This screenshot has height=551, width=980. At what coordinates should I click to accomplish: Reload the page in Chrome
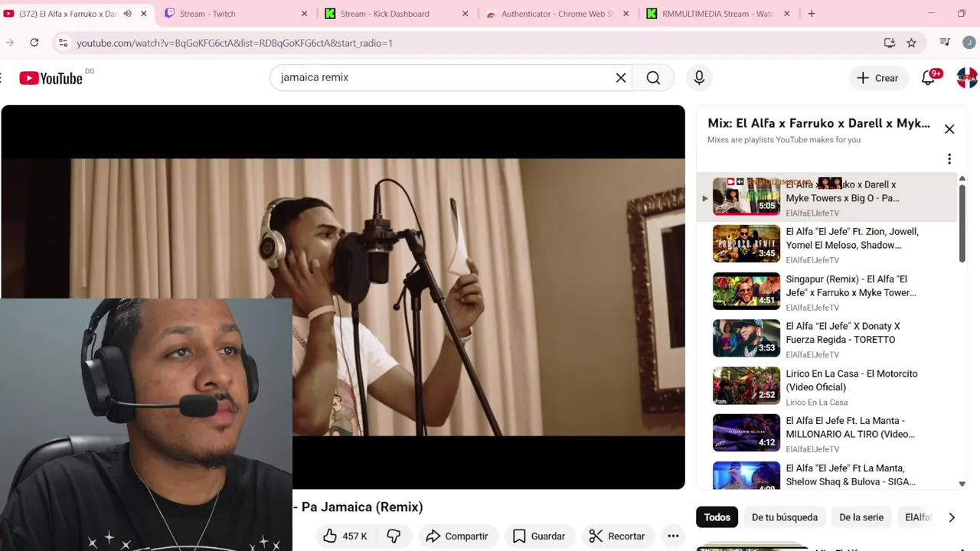pos(34,43)
